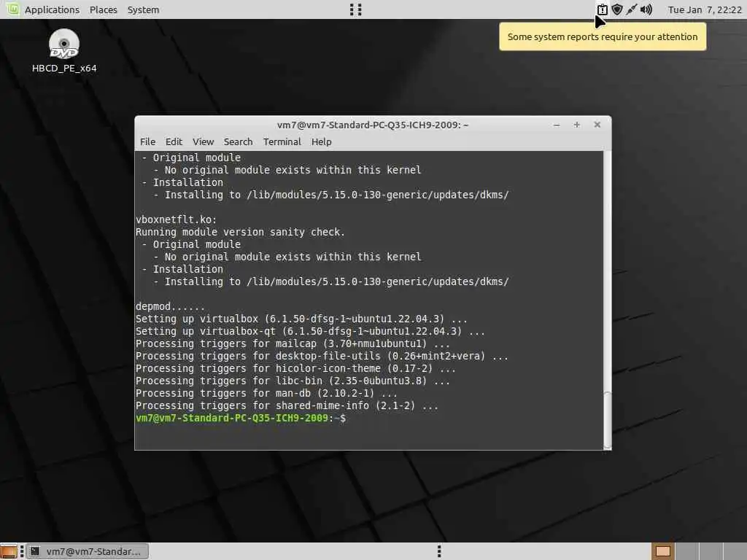Click the top panel center grip handle
Viewport: 747px width, 560px height.
[356, 9]
